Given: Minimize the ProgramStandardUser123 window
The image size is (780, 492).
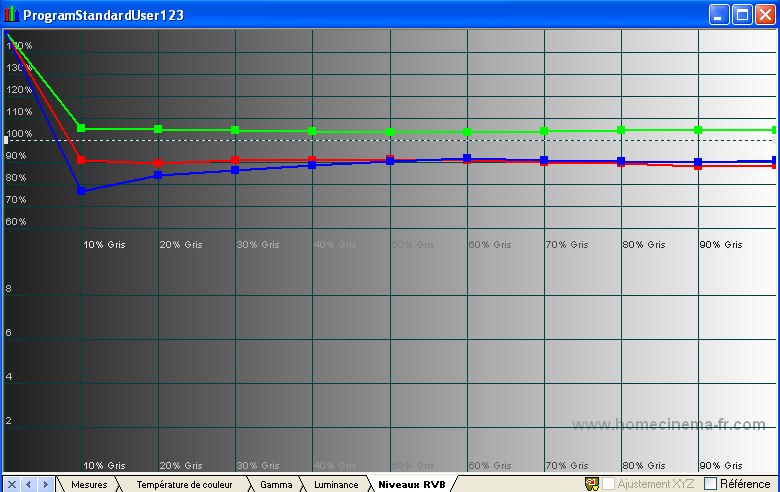Looking at the screenshot, I should tap(718, 14).
